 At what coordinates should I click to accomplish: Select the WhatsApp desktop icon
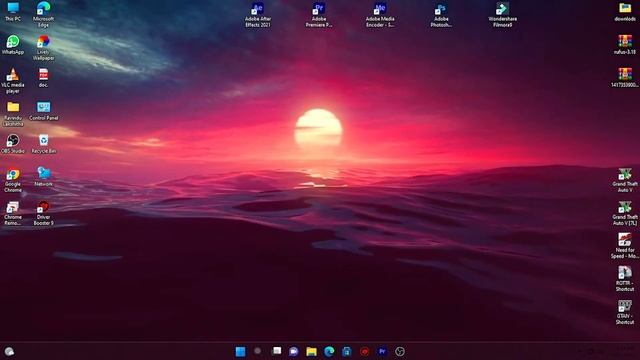13,45
